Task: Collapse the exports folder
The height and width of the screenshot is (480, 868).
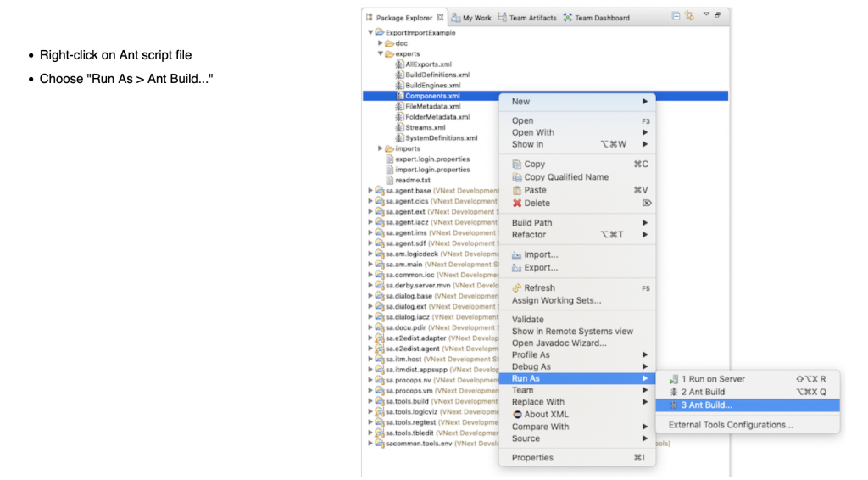Action: 381,53
